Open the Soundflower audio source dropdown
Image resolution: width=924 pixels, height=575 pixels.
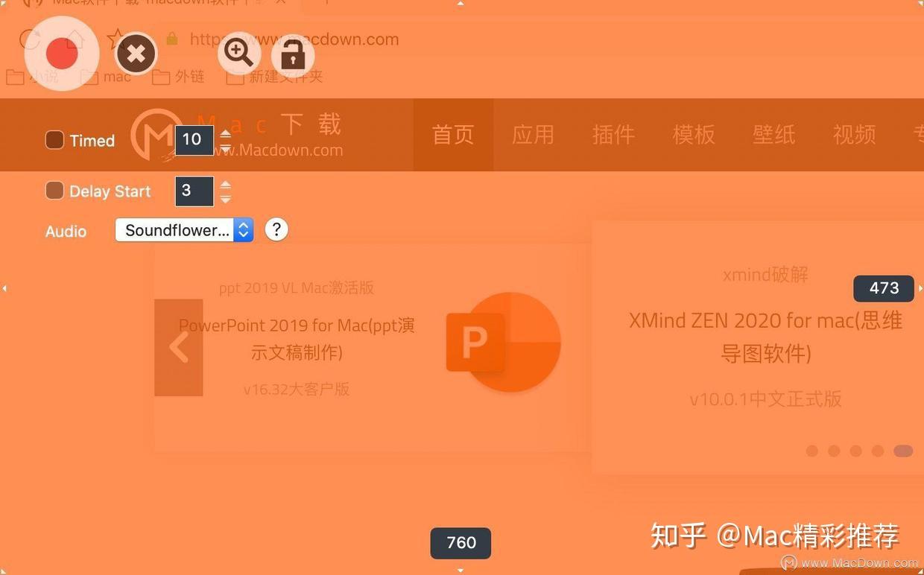coord(185,230)
